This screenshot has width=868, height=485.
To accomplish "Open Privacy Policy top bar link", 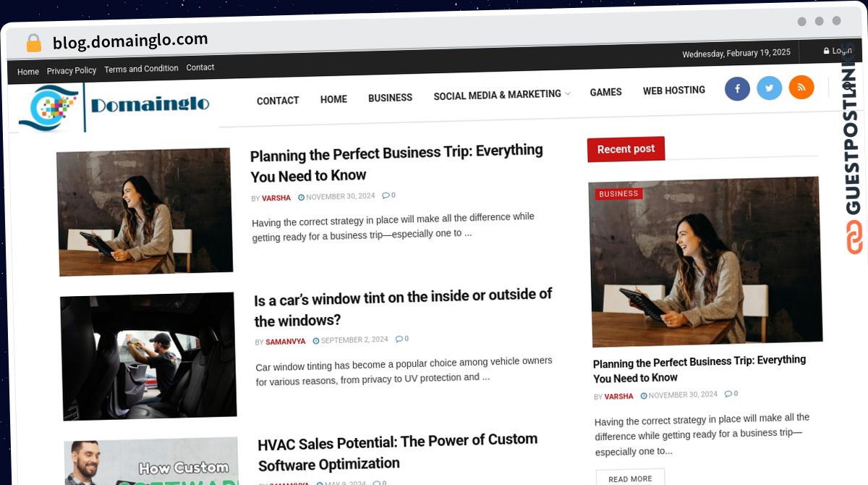I will pos(72,70).
